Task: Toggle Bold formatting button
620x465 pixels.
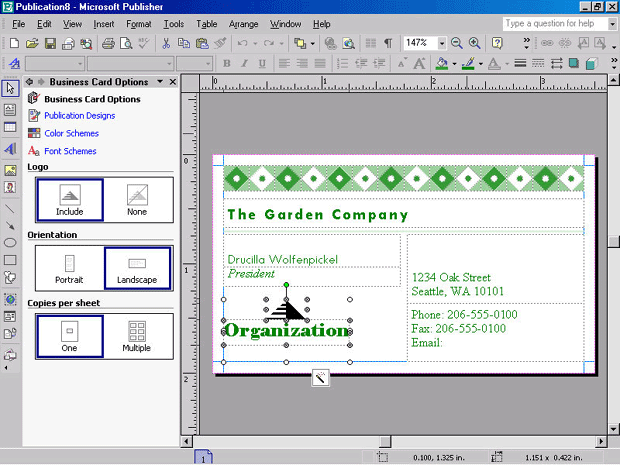Action: click(x=227, y=63)
